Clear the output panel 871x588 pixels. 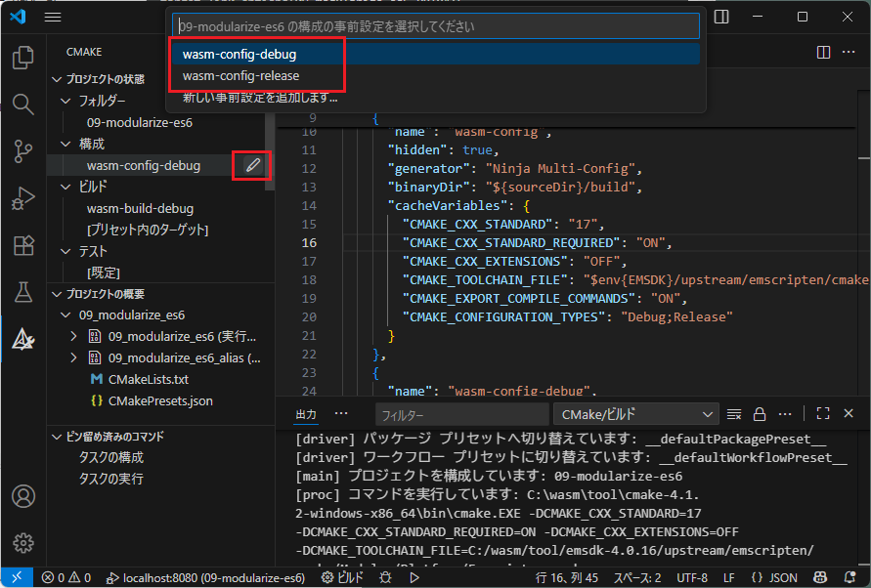click(734, 414)
